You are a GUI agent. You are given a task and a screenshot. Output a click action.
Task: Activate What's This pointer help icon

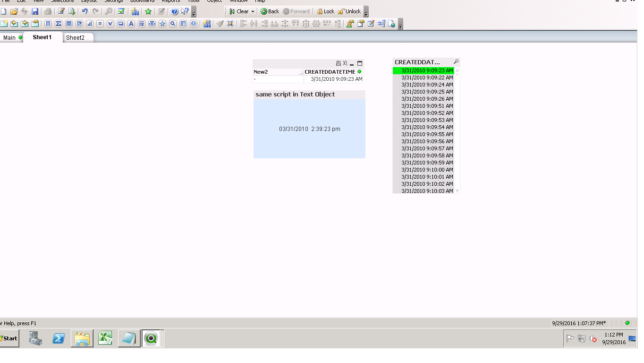click(185, 11)
